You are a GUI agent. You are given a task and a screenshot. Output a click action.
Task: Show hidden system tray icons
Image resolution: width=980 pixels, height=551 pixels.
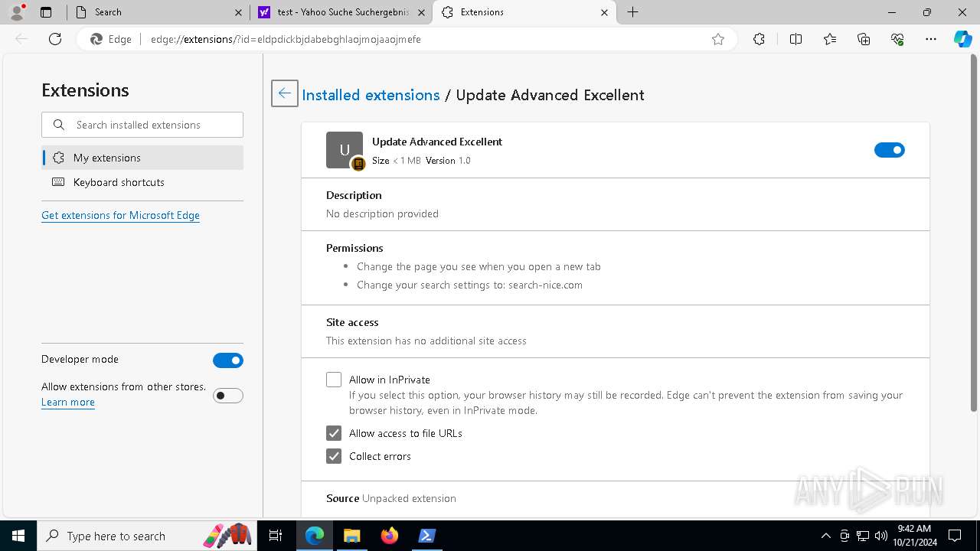click(825, 536)
